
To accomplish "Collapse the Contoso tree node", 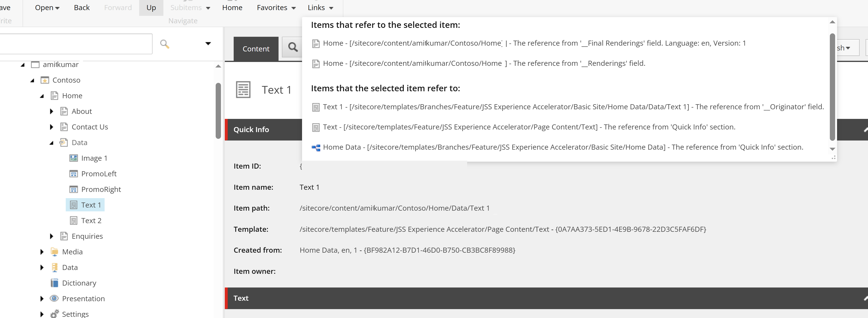I will tap(32, 81).
